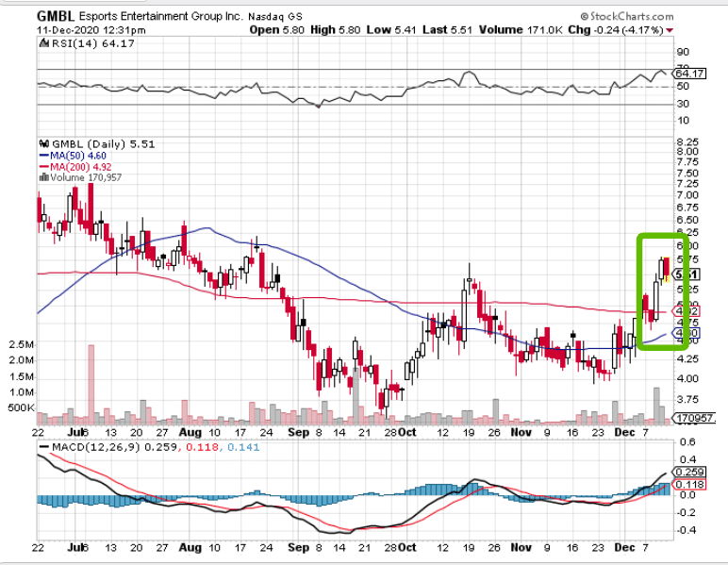Screen dimensions: 728x565
Task: Click the -0.2 MACD axis label
Action: tap(685, 512)
